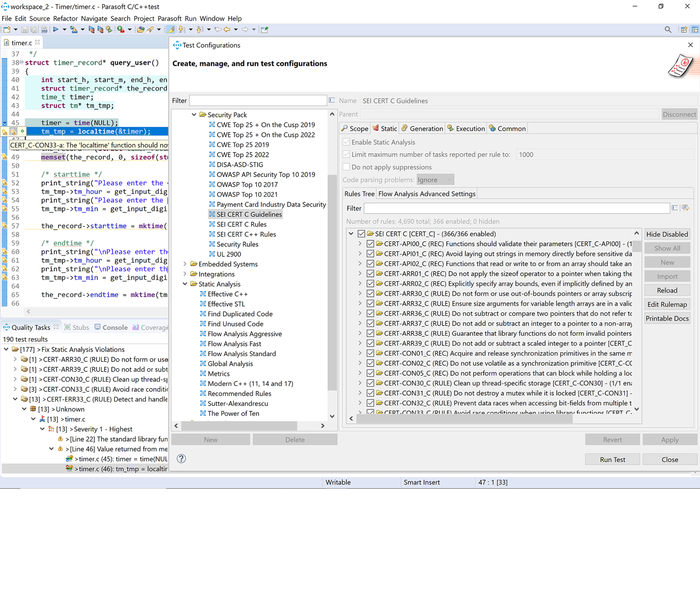Image resolution: width=700 pixels, height=591 pixels.
Task: Collapse the Static Analysis folder
Action: [x=185, y=284]
